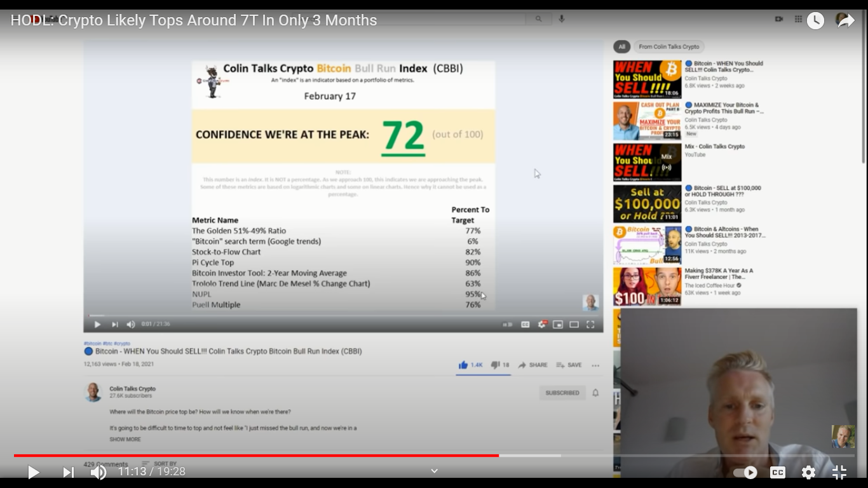Screen dimensions: 868x488
Task: Toggle subtitles on the Colin Talks Crypto player
Action: click(x=526, y=324)
